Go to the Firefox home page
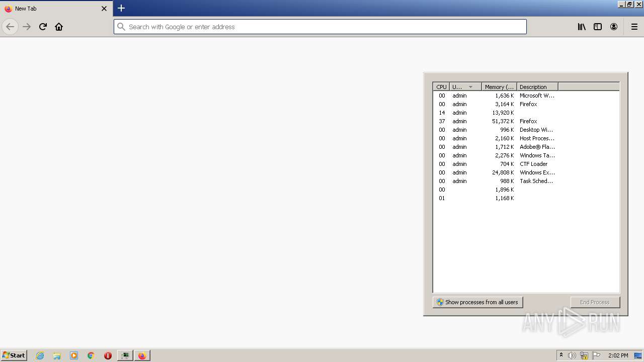The image size is (644, 362). click(x=59, y=27)
